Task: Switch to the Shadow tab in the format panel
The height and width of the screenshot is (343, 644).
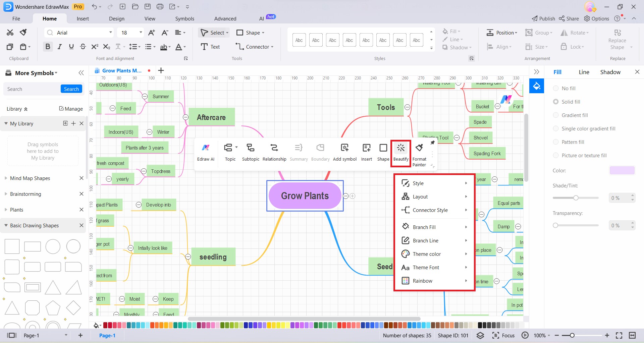Action: coord(610,72)
